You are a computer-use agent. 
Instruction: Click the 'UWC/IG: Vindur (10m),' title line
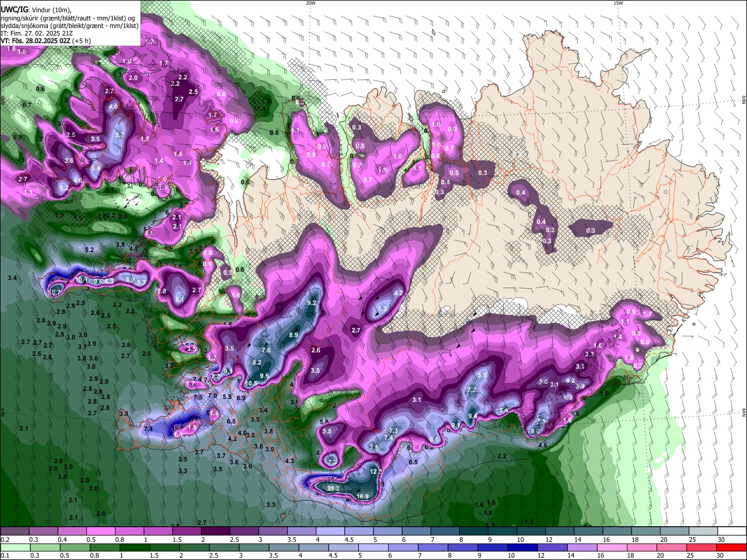(x=36, y=10)
